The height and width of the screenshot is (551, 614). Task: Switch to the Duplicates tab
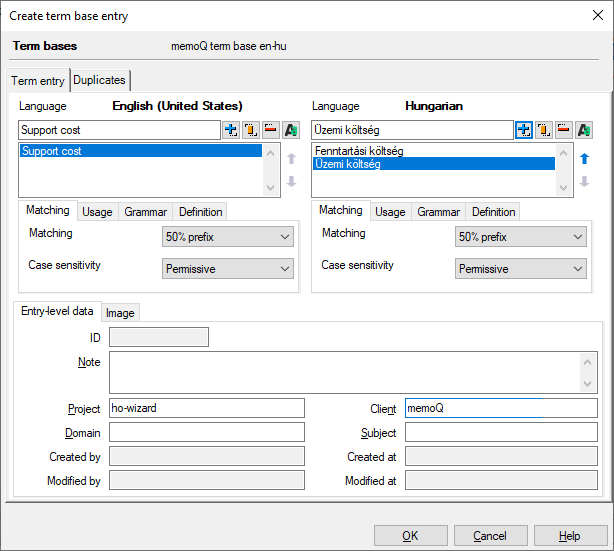coord(100,81)
